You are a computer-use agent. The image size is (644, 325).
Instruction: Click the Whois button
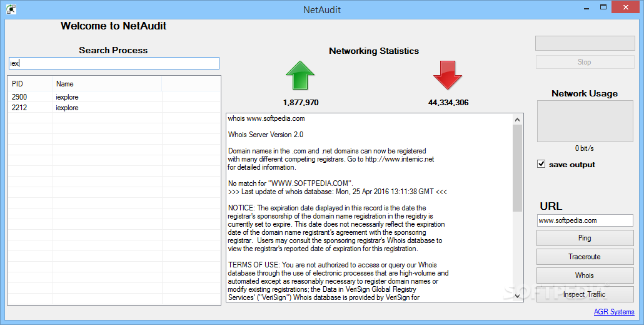point(585,276)
